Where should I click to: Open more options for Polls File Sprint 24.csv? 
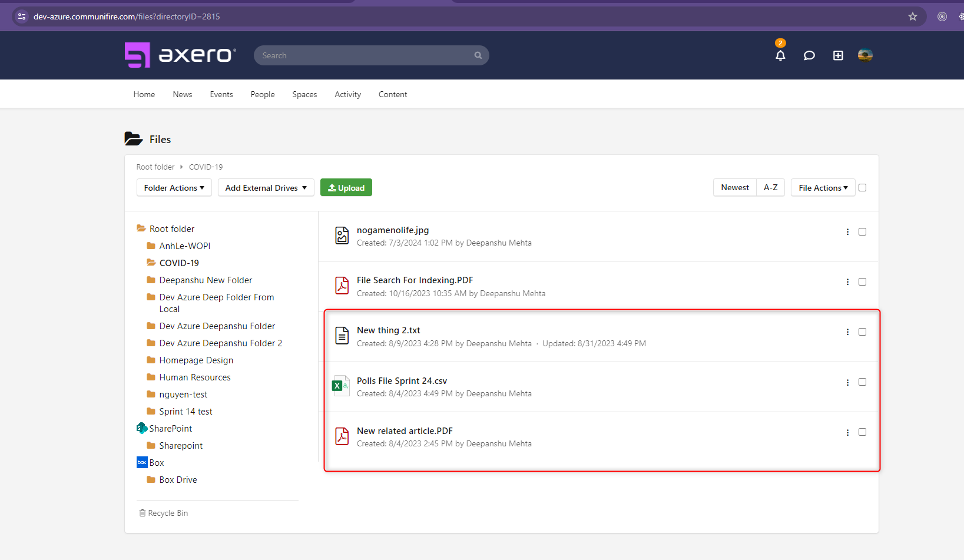tap(848, 383)
